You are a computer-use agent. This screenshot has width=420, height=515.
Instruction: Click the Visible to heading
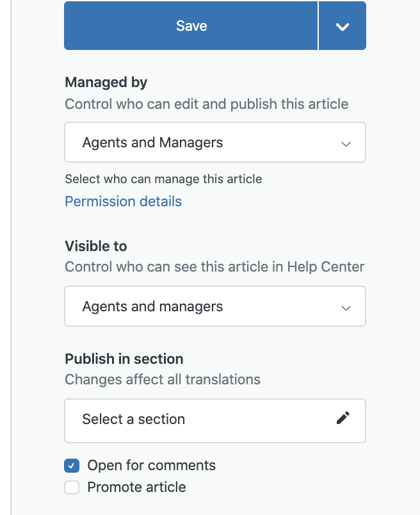(x=96, y=246)
